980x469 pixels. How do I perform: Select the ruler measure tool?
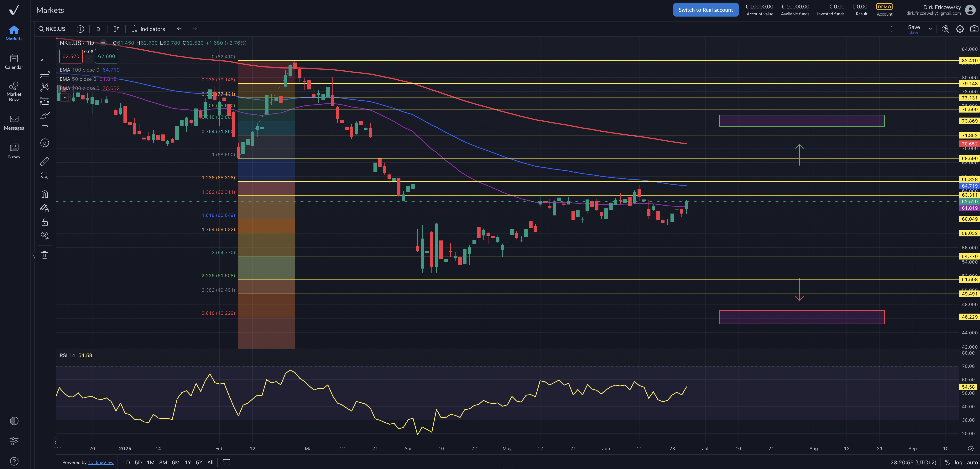pyautogui.click(x=44, y=162)
